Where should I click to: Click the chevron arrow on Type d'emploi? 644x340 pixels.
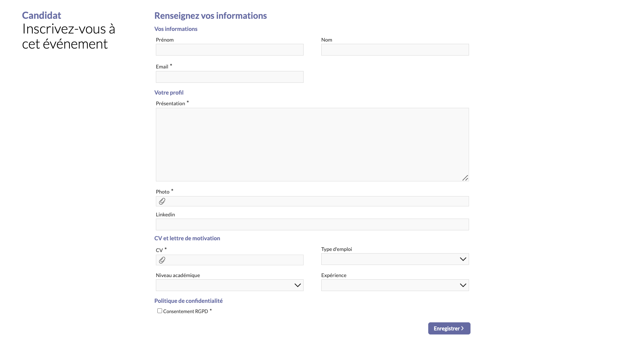pos(463,259)
